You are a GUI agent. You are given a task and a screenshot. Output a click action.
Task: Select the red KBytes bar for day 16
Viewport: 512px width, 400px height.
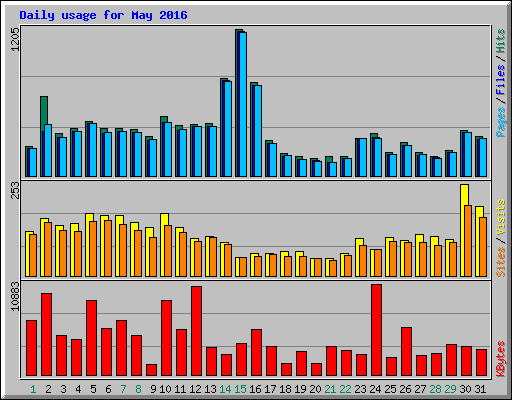[257, 353]
